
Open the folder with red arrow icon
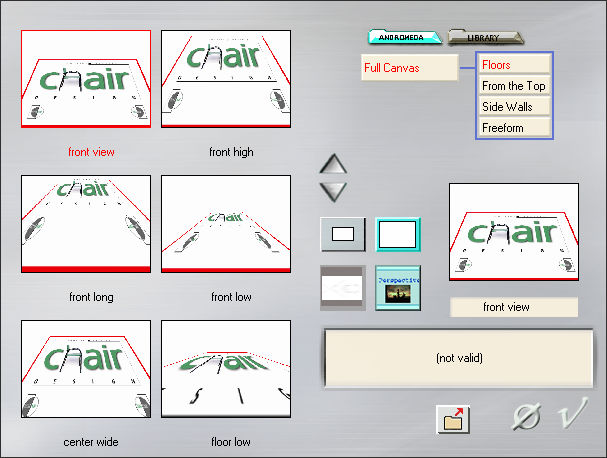(x=454, y=419)
